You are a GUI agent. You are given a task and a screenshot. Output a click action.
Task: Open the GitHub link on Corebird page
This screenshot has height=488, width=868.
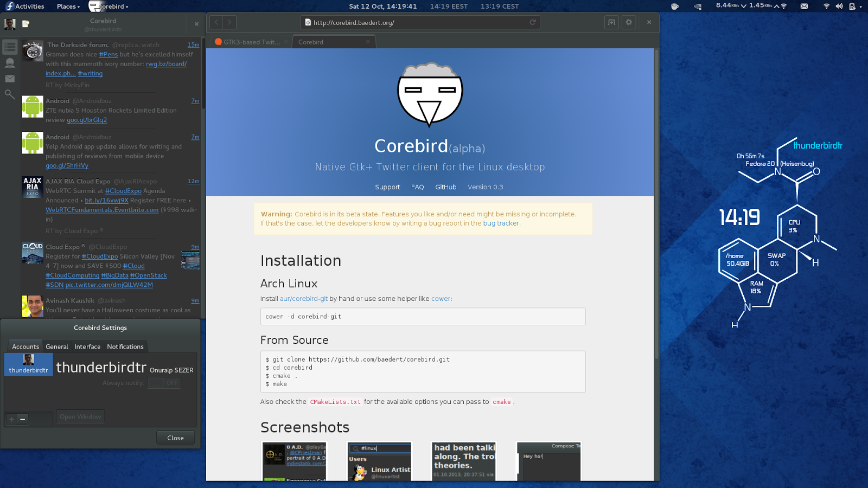click(x=446, y=187)
